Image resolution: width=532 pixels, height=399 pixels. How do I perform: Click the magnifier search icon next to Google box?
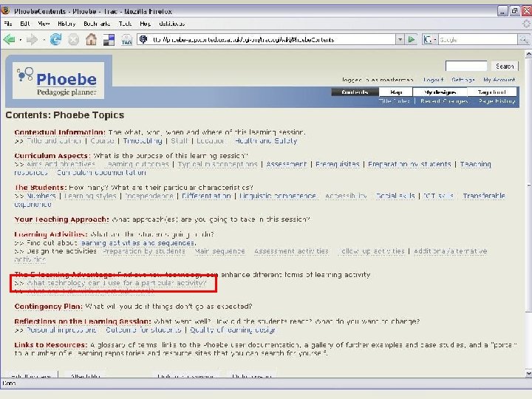[523, 40]
